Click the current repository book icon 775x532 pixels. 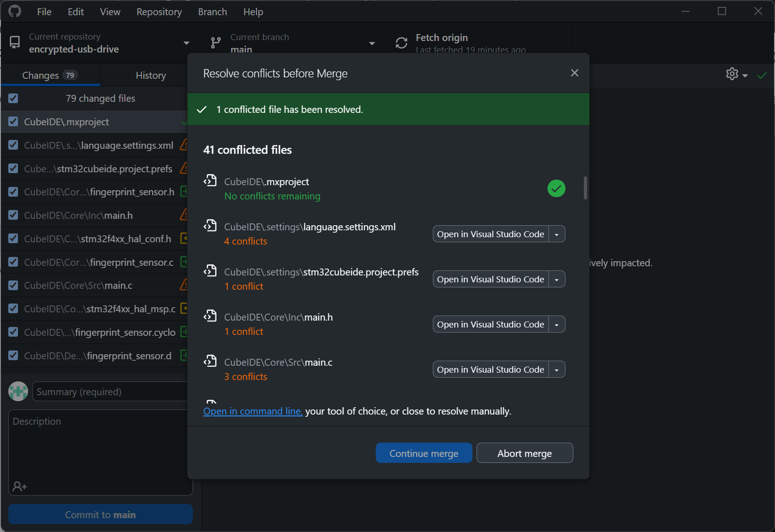(x=14, y=42)
